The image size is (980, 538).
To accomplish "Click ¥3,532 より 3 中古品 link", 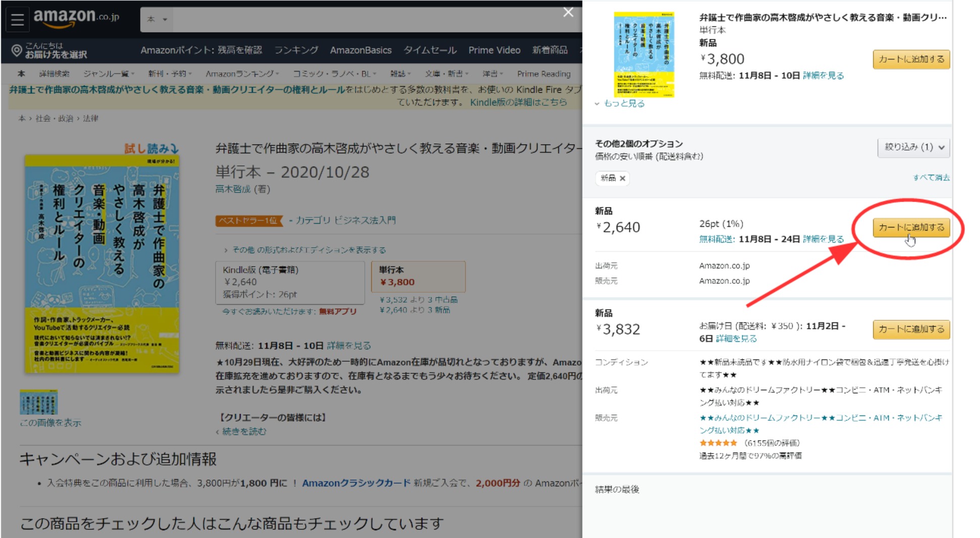I will pos(418,300).
